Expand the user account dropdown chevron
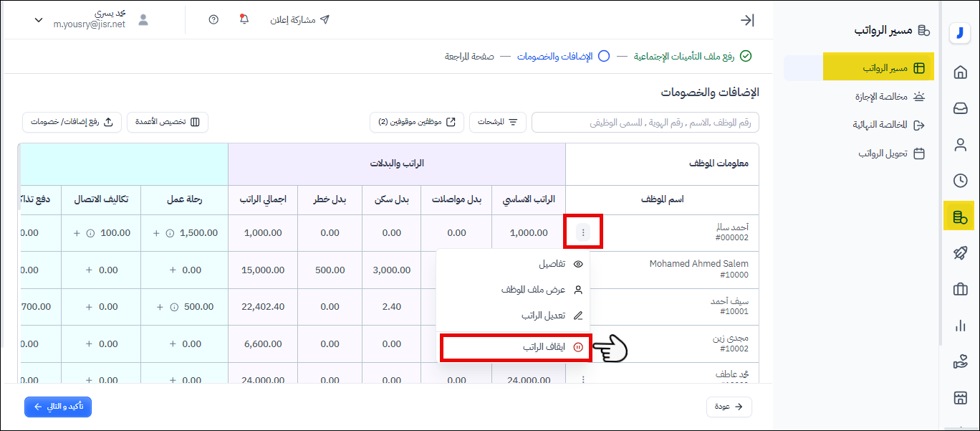Image resolution: width=980 pixels, height=431 pixels. tap(39, 20)
